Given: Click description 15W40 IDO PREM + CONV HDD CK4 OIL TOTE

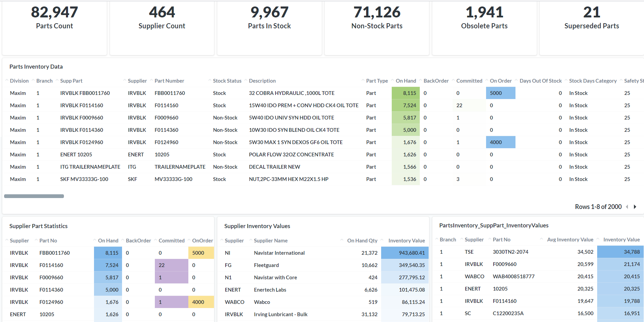Looking at the screenshot, I should [x=304, y=106].
